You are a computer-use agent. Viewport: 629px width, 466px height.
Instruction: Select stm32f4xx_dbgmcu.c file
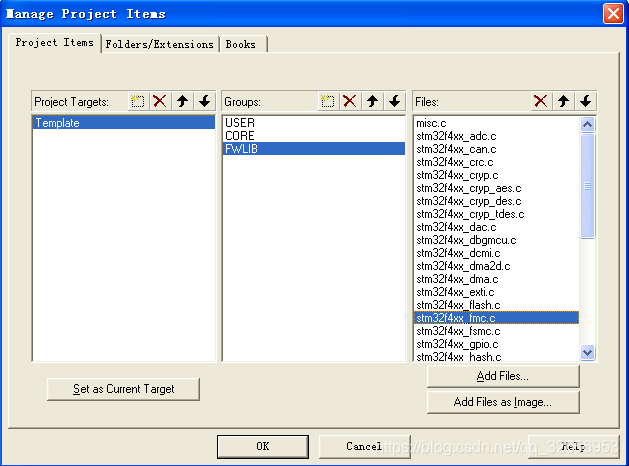point(497,240)
